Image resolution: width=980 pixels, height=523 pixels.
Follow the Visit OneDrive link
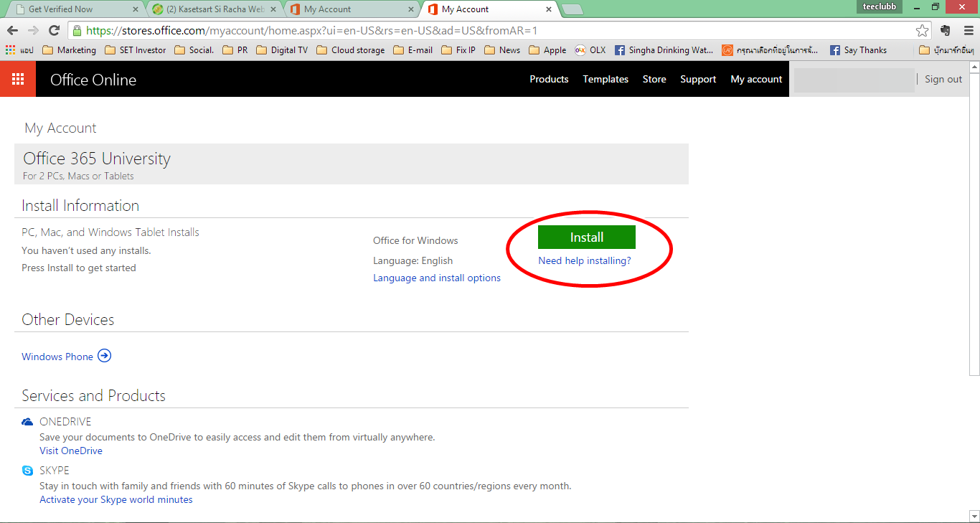[71, 451]
